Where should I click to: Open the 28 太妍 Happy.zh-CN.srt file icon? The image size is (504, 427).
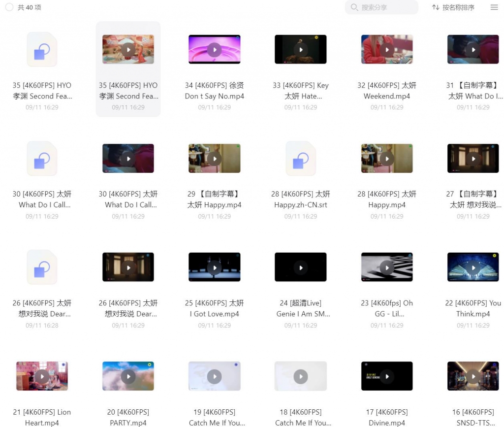301,159
